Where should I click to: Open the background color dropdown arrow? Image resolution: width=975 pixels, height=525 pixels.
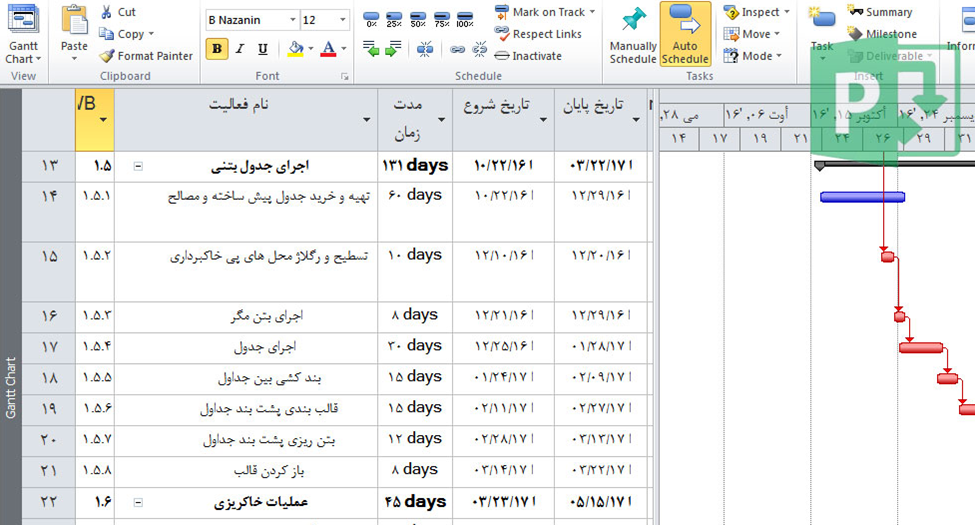[x=311, y=49]
